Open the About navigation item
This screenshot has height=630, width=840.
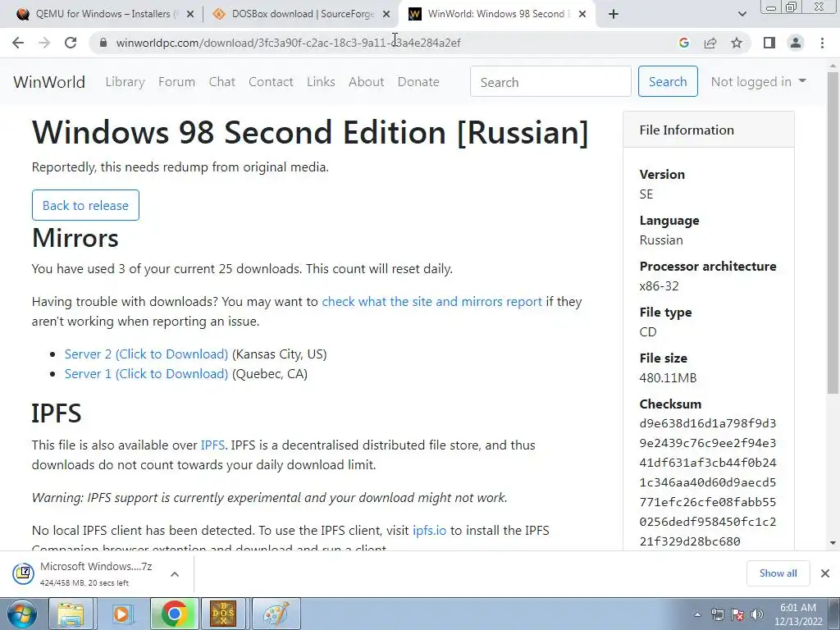(367, 82)
